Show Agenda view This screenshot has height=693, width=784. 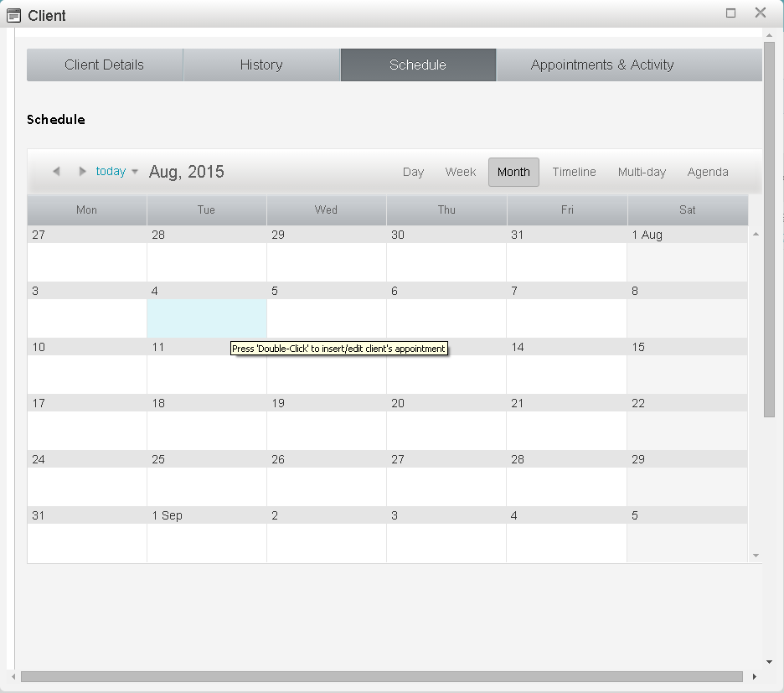click(708, 171)
